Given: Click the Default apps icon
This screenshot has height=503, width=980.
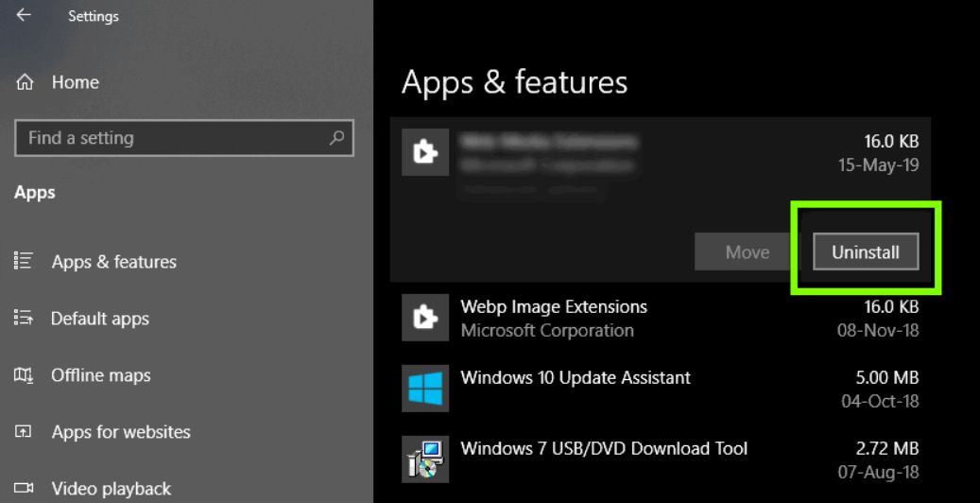Looking at the screenshot, I should click(x=24, y=318).
